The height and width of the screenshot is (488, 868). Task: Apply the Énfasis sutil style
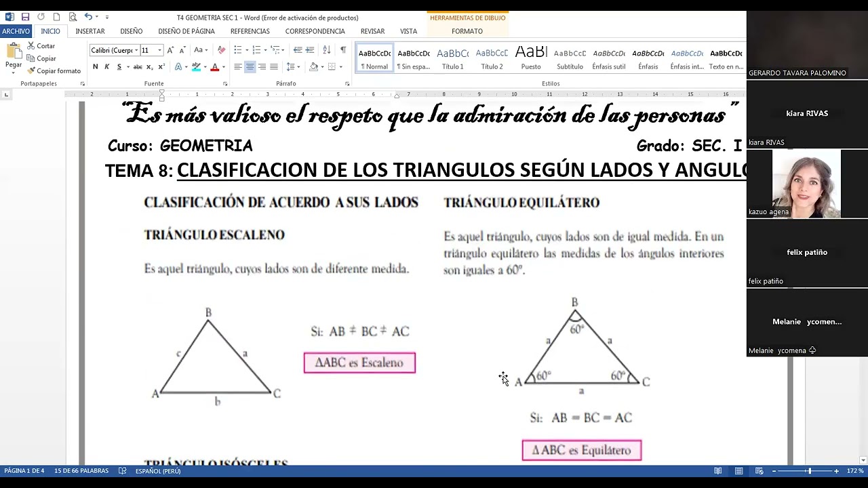click(609, 58)
